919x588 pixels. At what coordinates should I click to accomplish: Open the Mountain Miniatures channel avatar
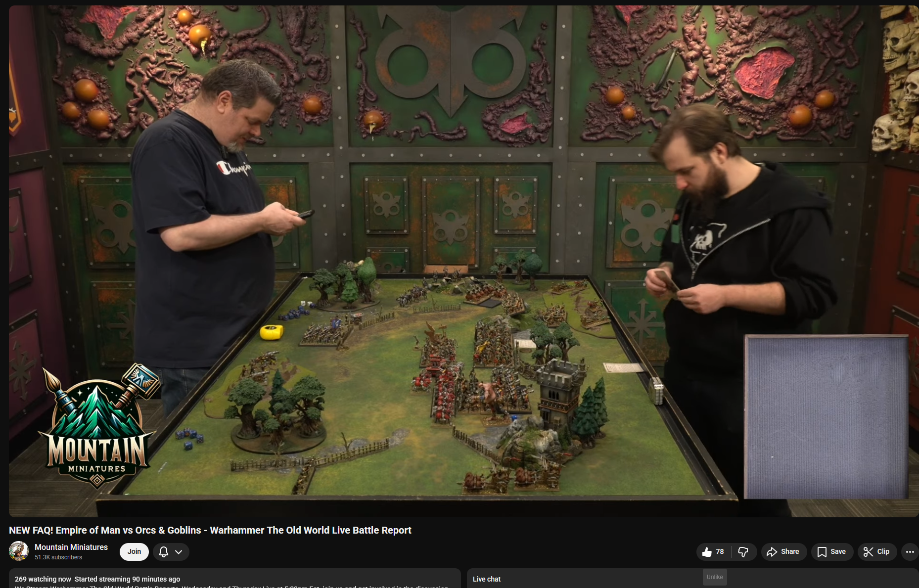[x=19, y=551]
